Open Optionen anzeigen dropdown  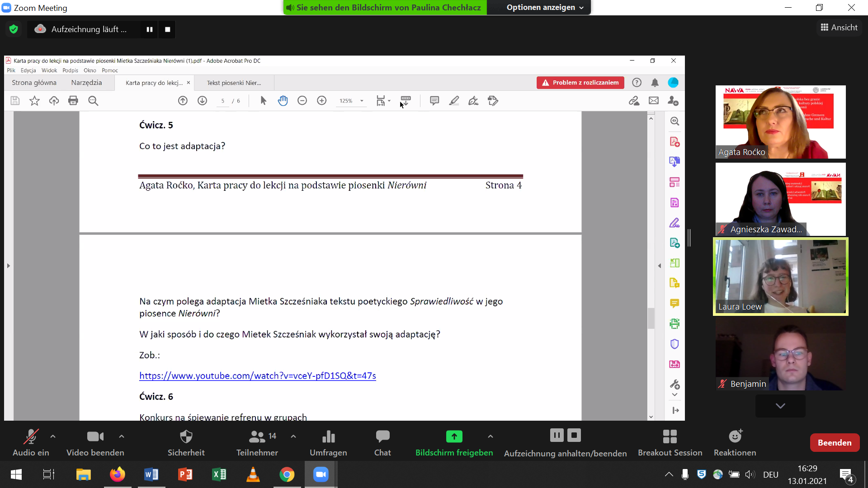click(545, 8)
